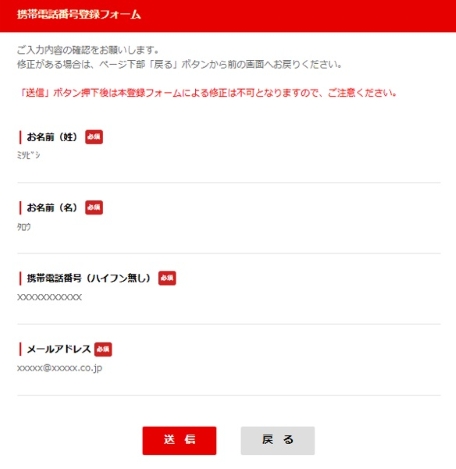Screen dimensions: 456x469
Task: Click the 携帯電話番号（ハイフン無し） label
Action: click(x=89, y=278)
